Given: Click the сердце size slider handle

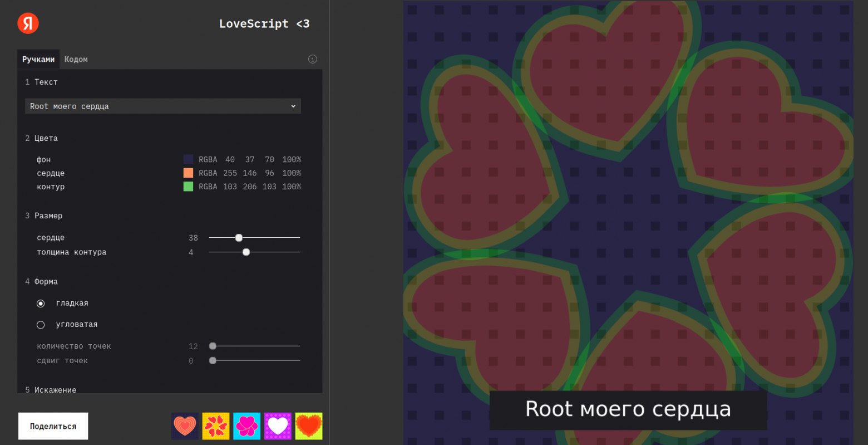Looking at the screenshot, I should click(x=239, y=238).
